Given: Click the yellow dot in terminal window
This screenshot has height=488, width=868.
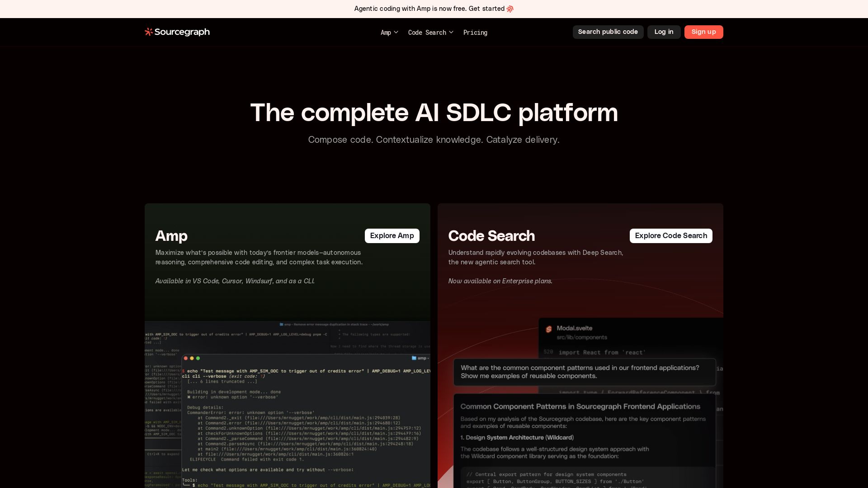Looking at the screenshot, I should 192,358.
